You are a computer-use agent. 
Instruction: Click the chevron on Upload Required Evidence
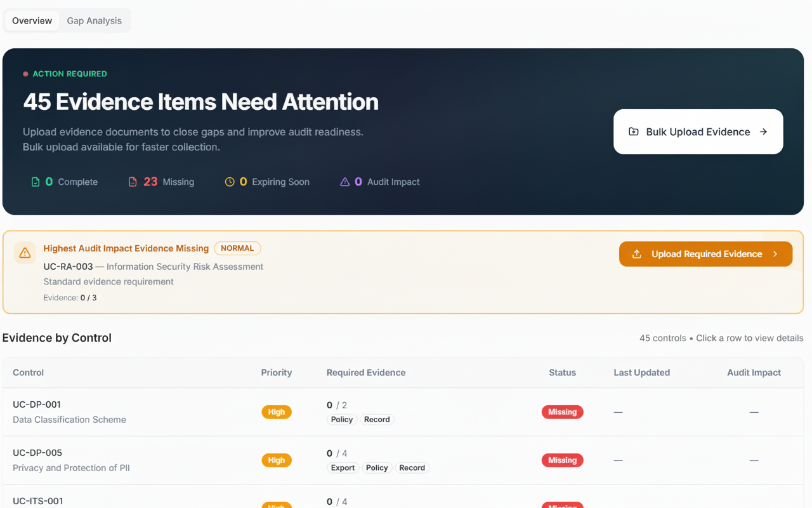(775, 254)
